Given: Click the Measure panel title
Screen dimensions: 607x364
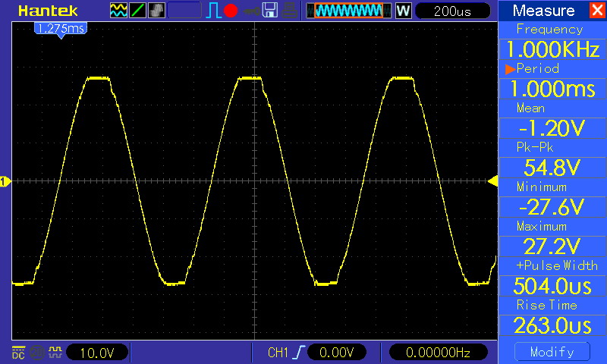Looking at the screenshot, I should pyautogui.click(x=543, y=11).
